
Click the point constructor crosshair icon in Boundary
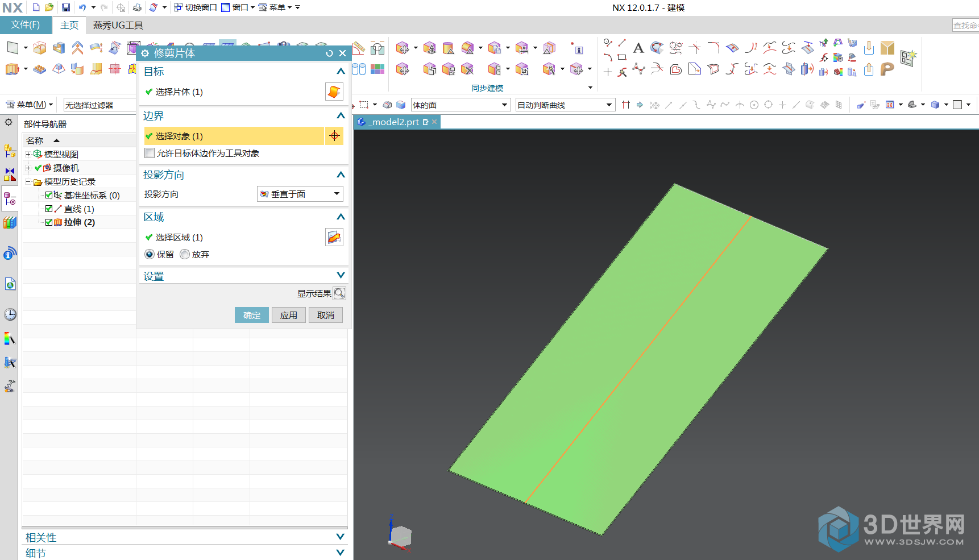click(x=334, y=136)
